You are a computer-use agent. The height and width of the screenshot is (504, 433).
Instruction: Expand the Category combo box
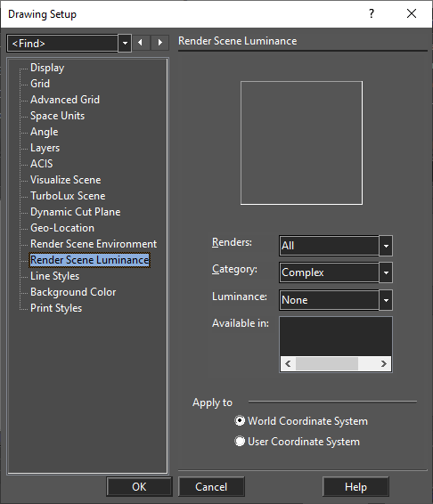tap(386, 272)
